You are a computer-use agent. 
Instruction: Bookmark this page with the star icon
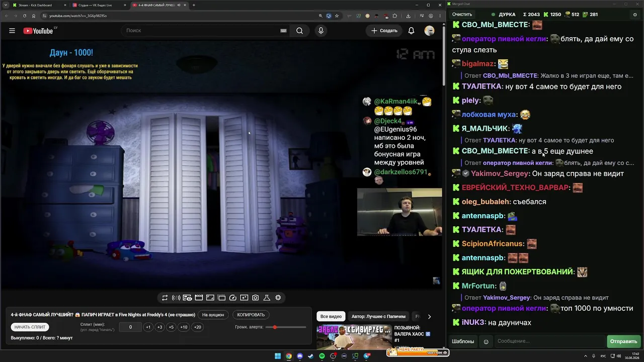pos(337,16)
